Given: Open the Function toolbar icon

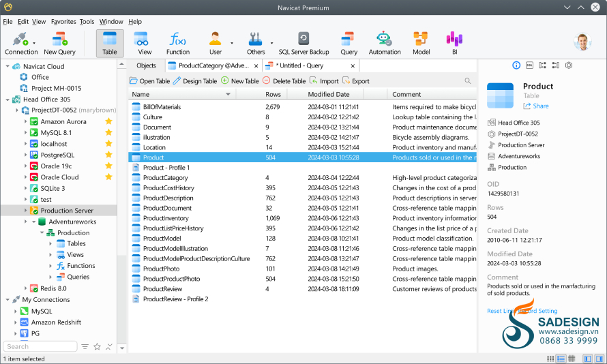Looking at the screenshot, I should point(178,44).
